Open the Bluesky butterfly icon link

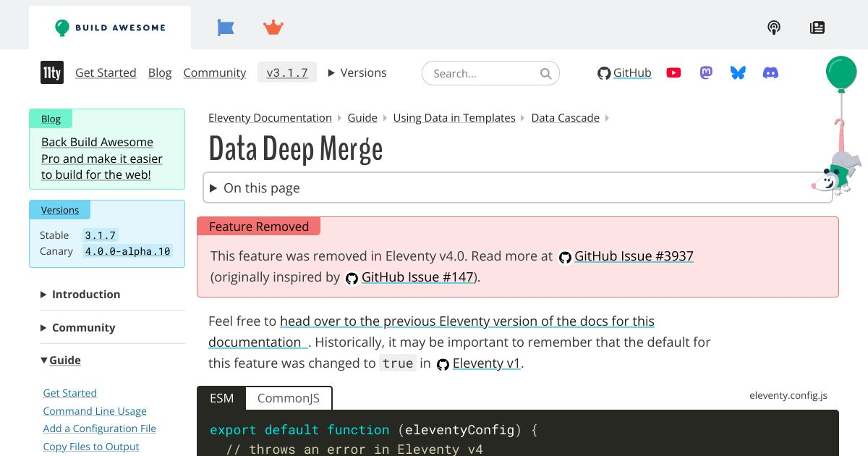pos(738,72)
